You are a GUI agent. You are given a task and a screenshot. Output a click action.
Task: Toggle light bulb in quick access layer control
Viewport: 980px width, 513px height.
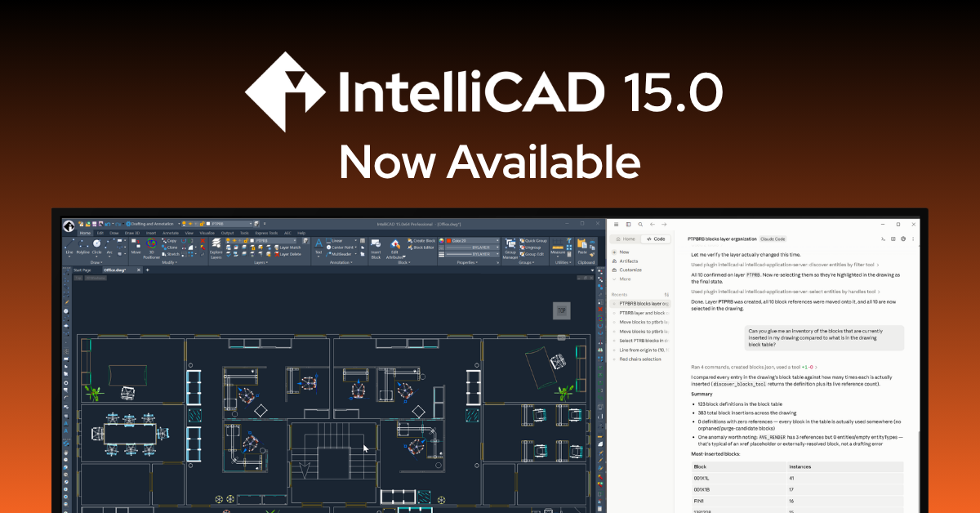[x=184, y=224]
